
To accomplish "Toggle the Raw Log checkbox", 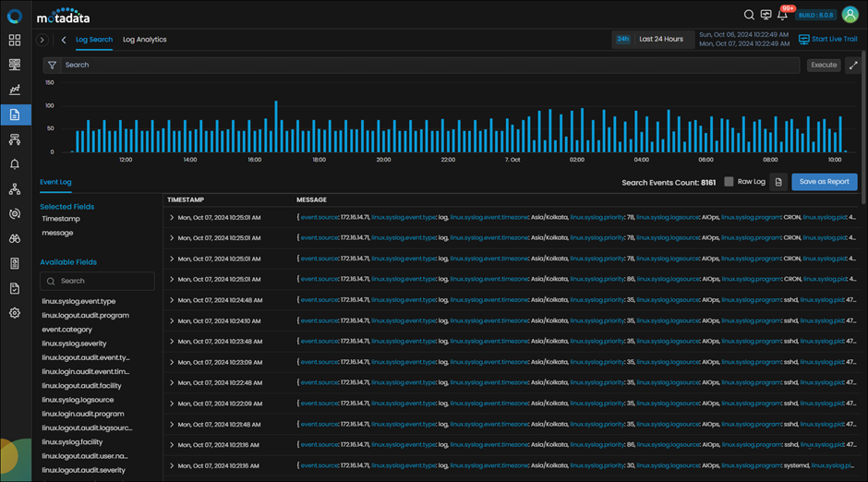I will pyautogui.click(x=729, y=182).
